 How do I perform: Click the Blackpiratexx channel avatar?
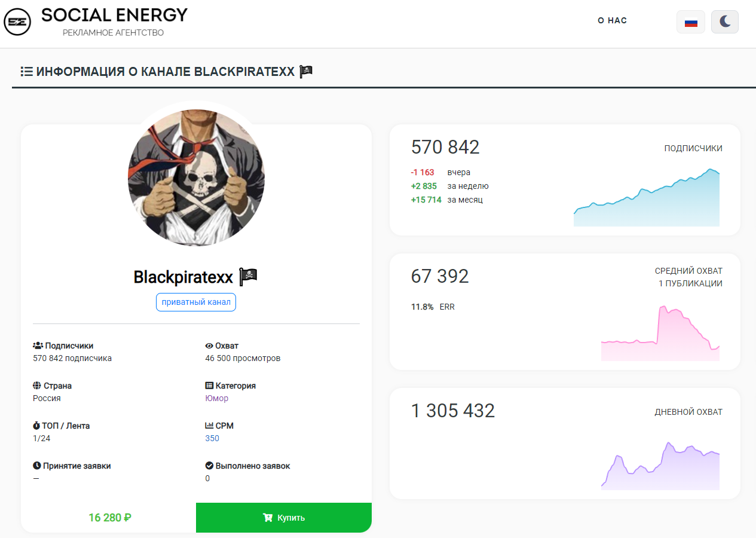pyautogui.click(x=196, y=178)
